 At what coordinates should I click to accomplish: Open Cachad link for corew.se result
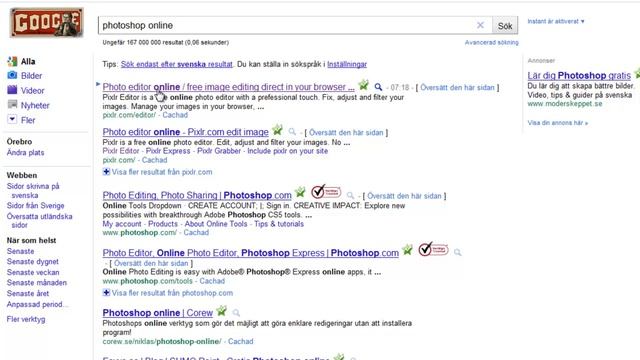tap(240, 341)
